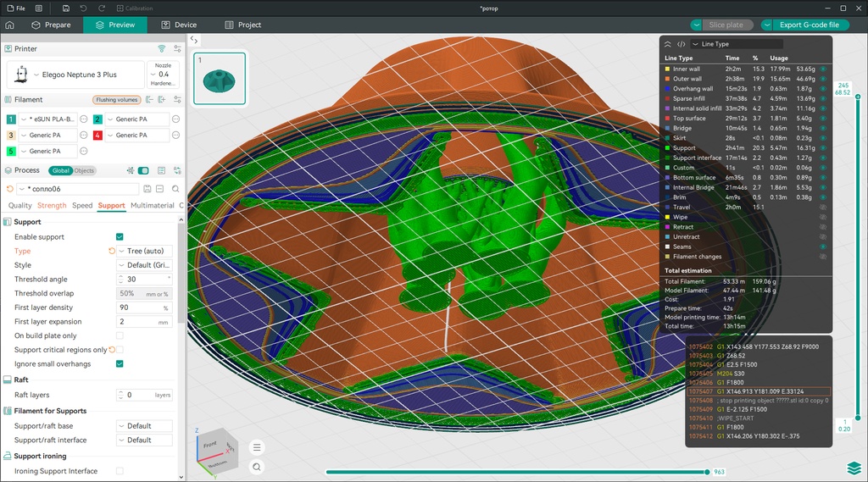
Task: Click the layers stack icon bottom right
Action: (854, 468)
